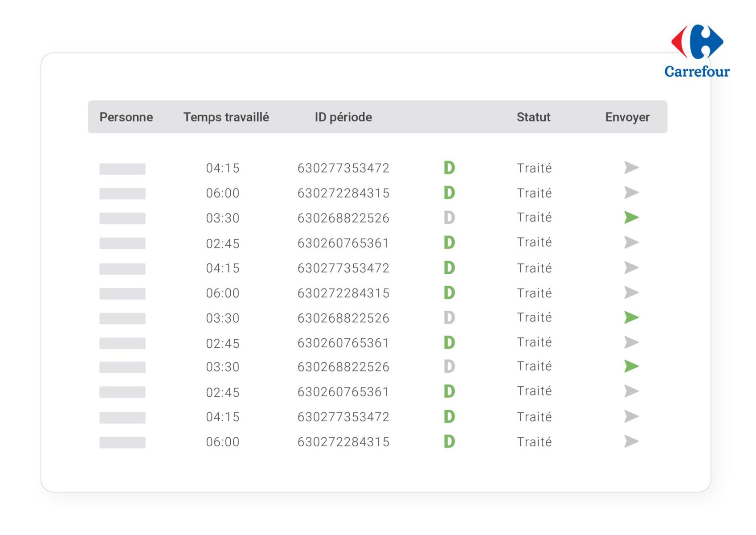The height and width of the screenshot is (535, 756).
Task: Click the send arrow in the second 04:15 row
Action: tap(631, 267)
